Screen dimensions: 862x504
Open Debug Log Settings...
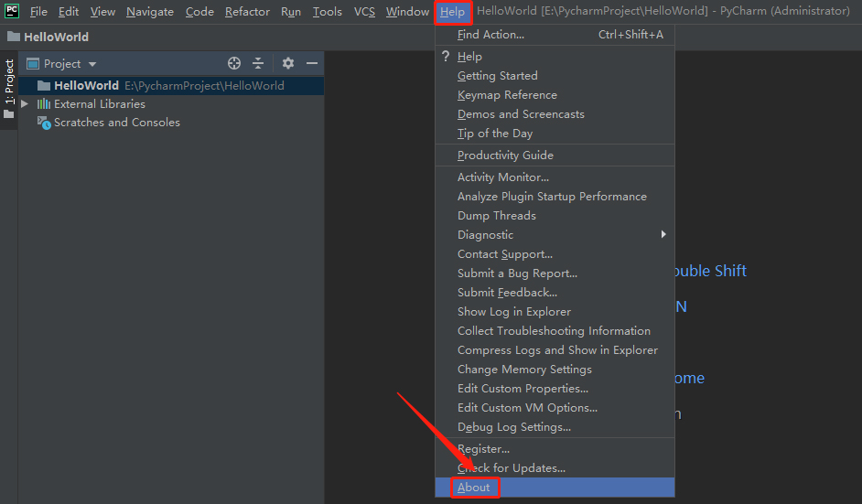coord(555,427)
